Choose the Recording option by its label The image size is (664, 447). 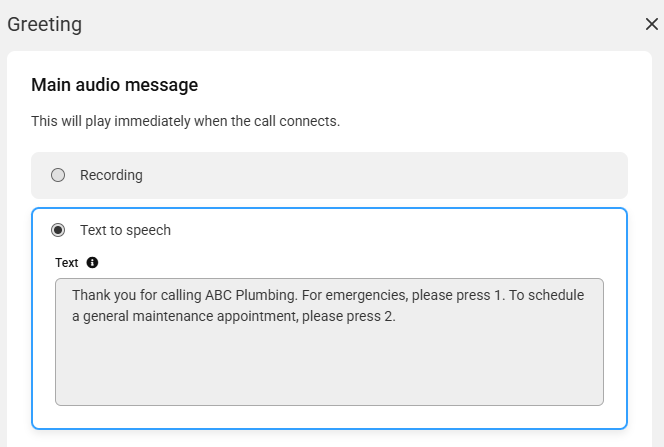click(111, 175)
